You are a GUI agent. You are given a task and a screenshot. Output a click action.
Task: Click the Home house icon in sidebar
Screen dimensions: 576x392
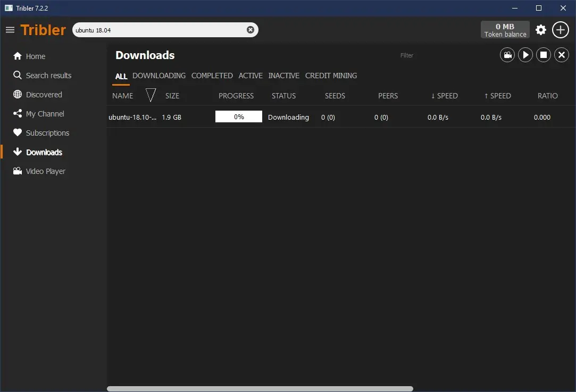coord(17,56)
